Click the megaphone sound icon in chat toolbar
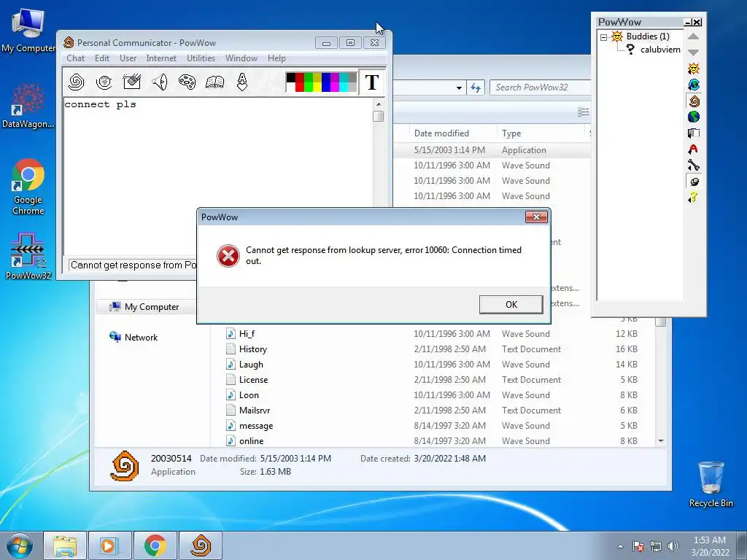The width and height of the screenshot is (747, 560). click(160, 82)
